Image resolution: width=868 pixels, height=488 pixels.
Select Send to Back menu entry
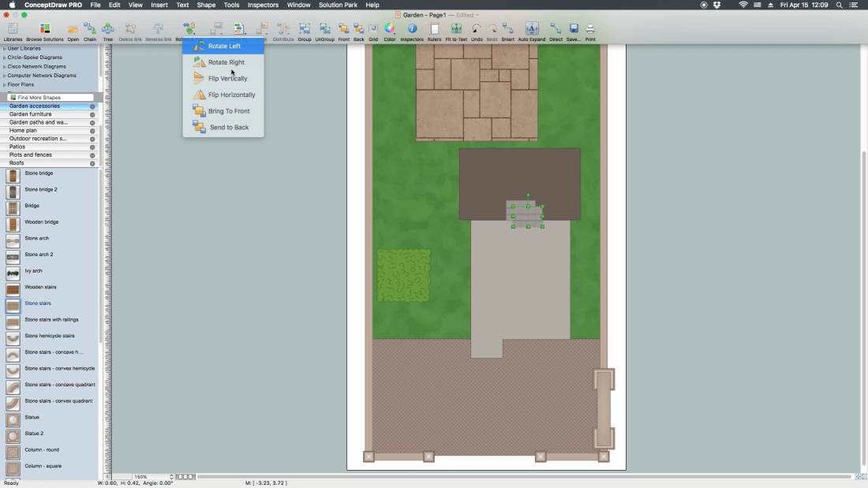click(x=229, y=127)
